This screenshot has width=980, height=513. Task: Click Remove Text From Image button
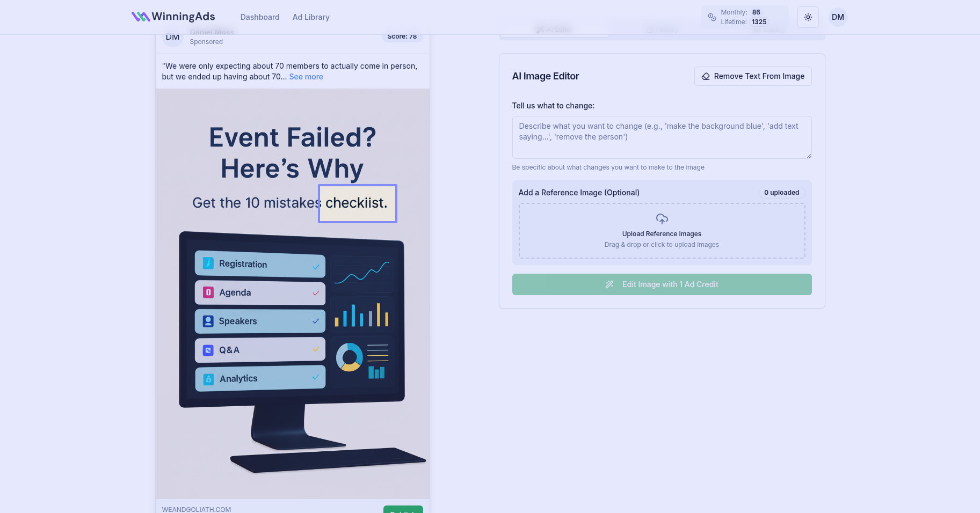[x=753, y=76]
